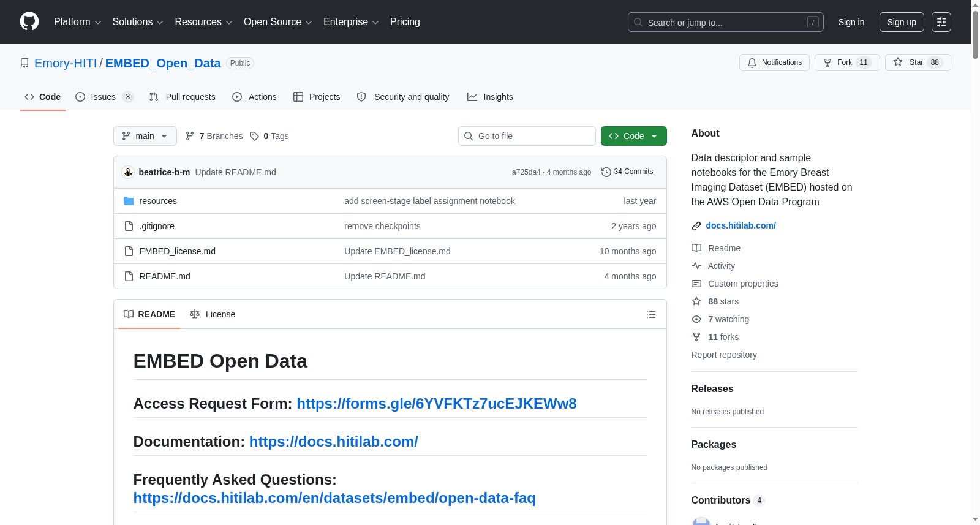This screenshot has width=980, height=525.
Task: Open the resources folder
Action: click(158, 201)
